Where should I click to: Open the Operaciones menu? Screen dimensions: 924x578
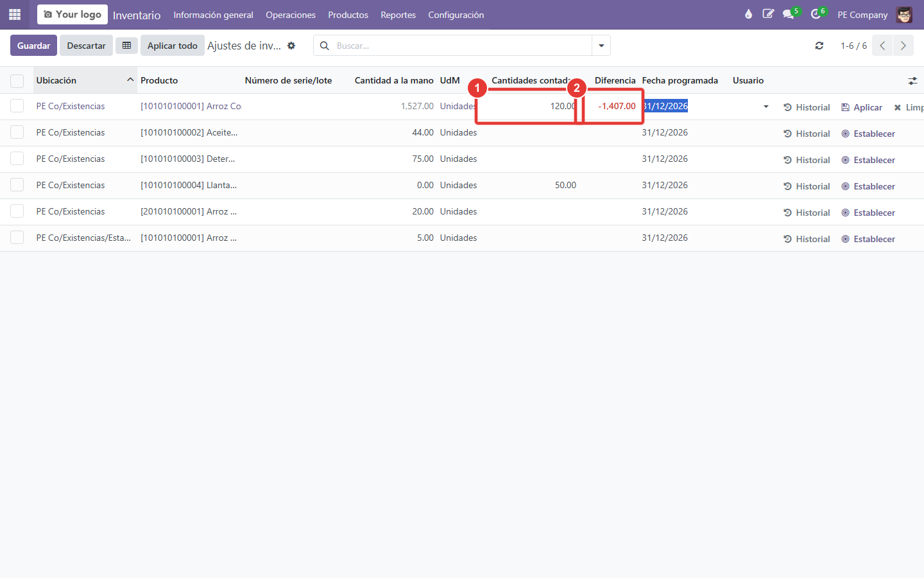[x=291, y=15]
